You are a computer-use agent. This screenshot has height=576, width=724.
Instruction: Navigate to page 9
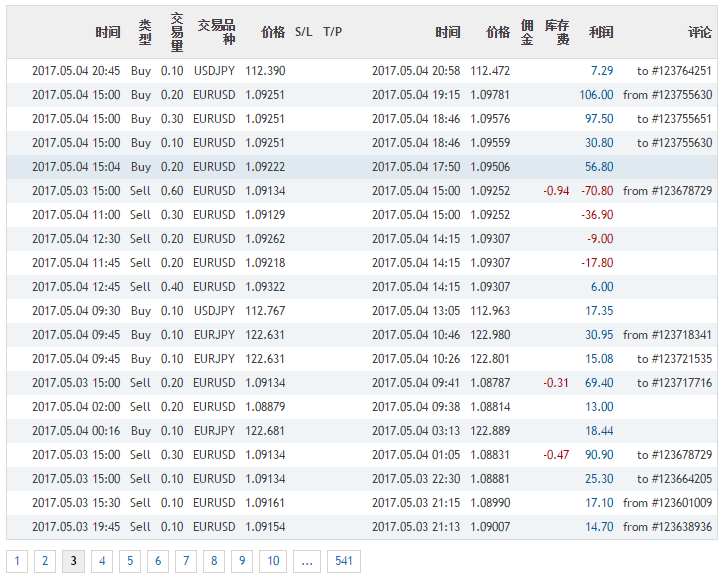click(242, 561)
